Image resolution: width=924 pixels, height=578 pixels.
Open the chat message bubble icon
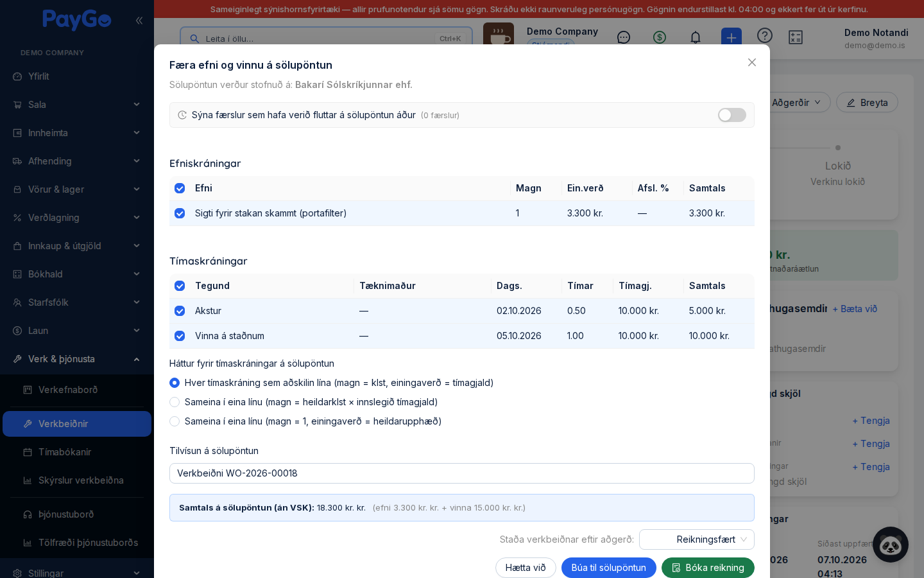[x=624, y=37]
